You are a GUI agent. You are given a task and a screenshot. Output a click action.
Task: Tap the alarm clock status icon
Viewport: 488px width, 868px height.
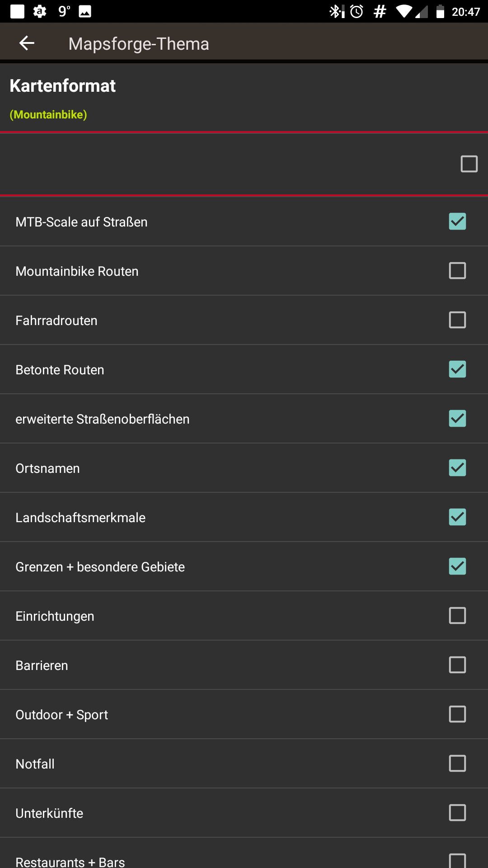pyautogui.click(x=357, y=11)
